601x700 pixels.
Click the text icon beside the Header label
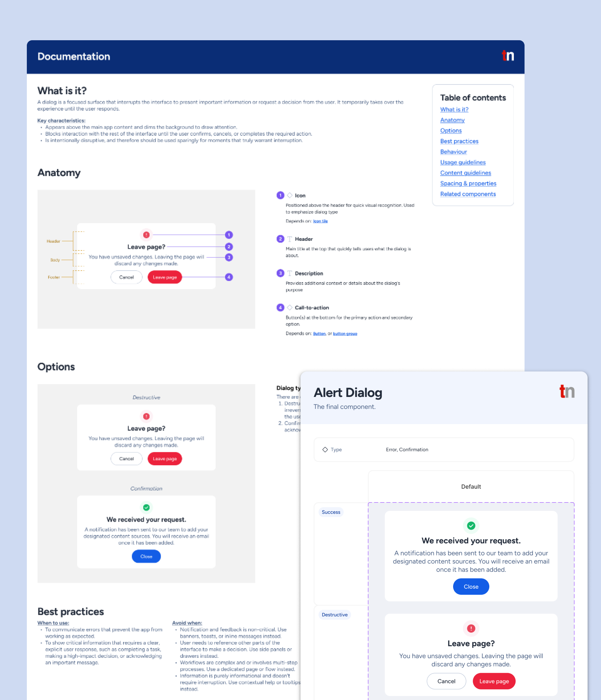[290, 239]
